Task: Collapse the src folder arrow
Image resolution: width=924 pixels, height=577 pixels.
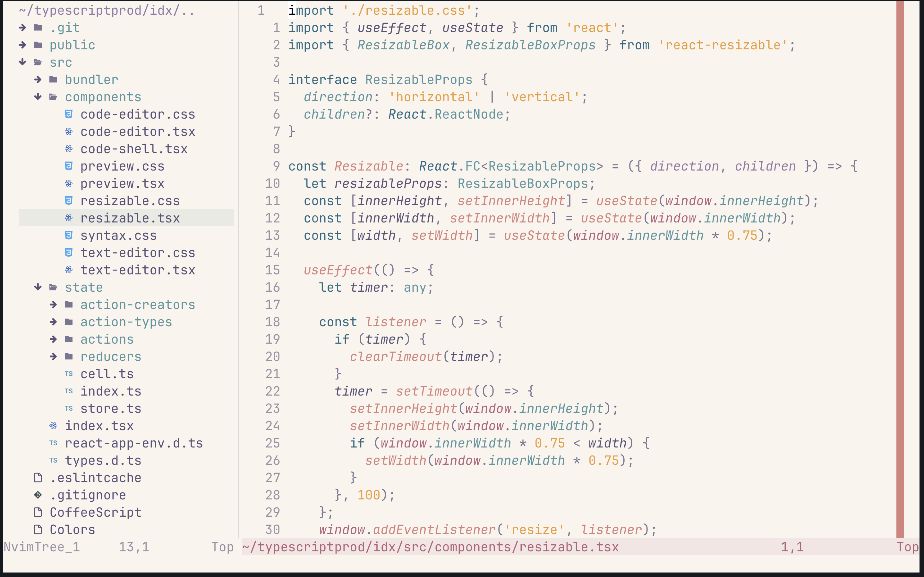Action: [22, 62]
